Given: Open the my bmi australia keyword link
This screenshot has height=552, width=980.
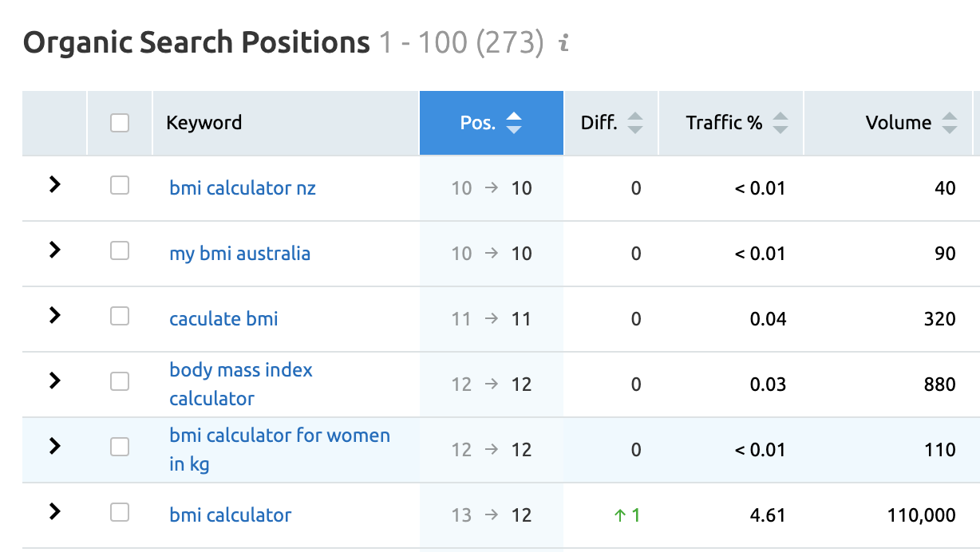Looking at the screenshot, I should [x=239, y=254].
